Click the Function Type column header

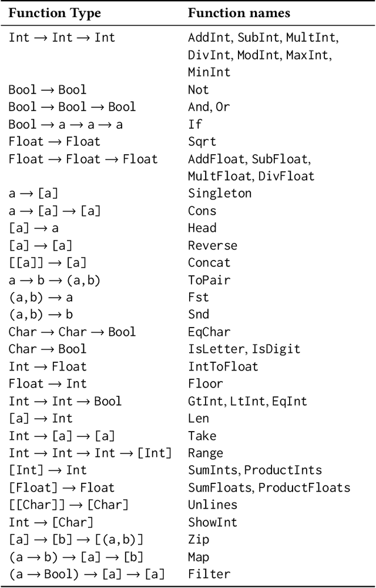pos(55,13)
